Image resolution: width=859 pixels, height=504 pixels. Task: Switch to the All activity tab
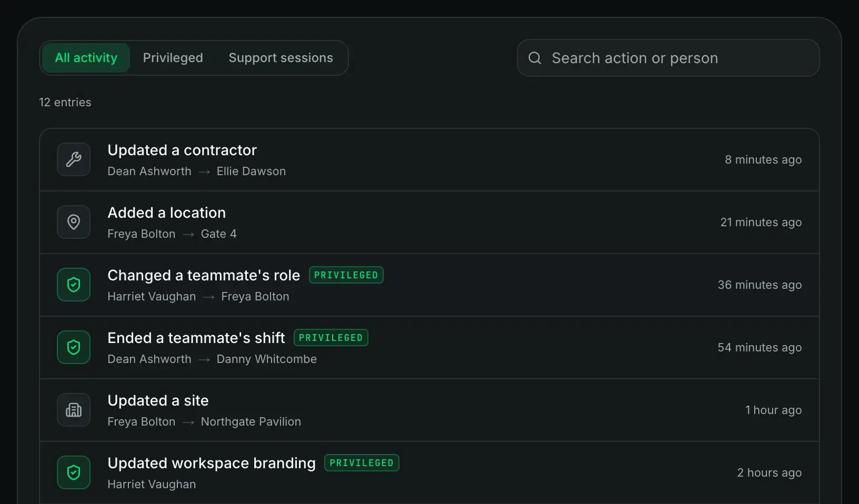pos(86,58)
